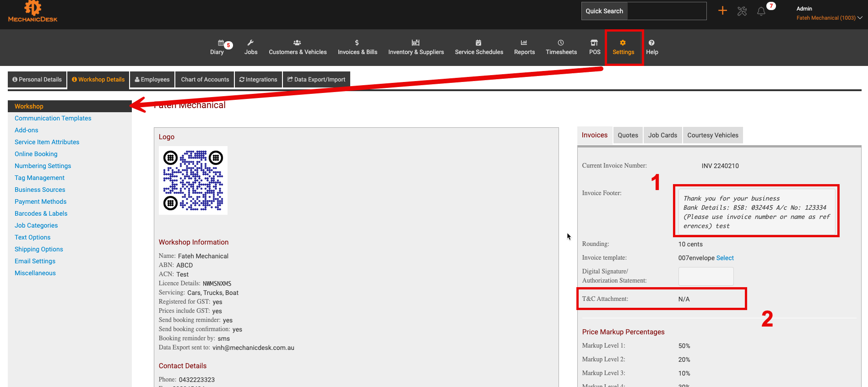Select the Courtesy Vehicles tab

[713, 135]
